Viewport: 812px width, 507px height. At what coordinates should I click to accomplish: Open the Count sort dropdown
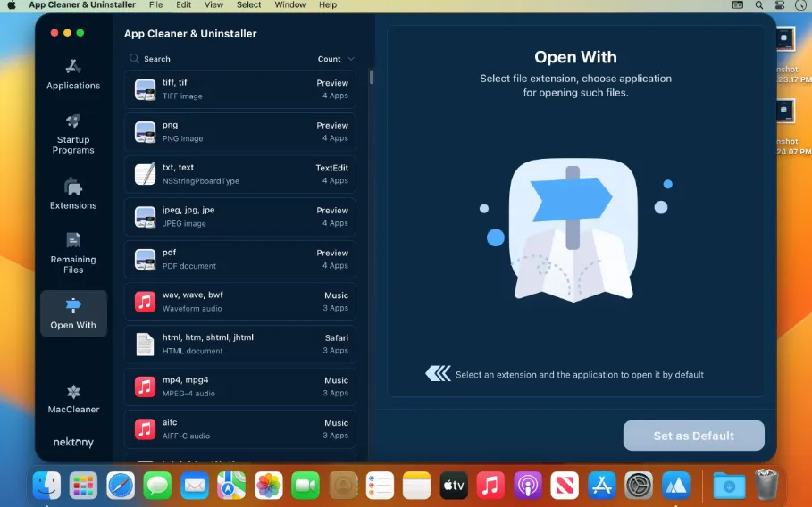point(336,59)
